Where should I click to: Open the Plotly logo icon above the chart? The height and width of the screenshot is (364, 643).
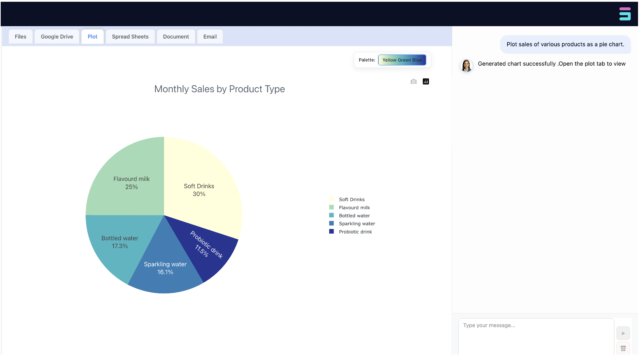[x=426, y=81]
